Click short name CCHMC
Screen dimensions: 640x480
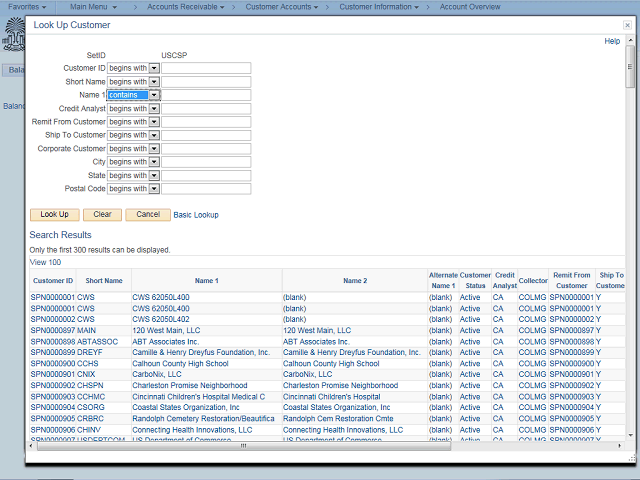point(91,397)
